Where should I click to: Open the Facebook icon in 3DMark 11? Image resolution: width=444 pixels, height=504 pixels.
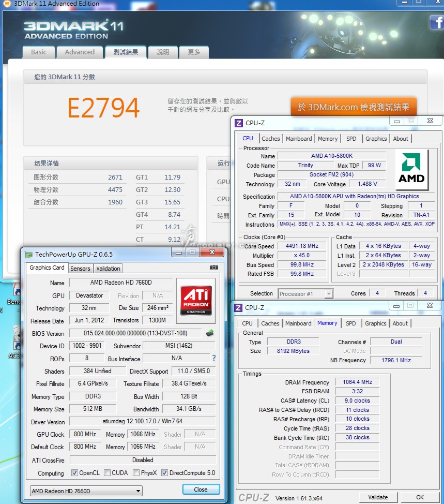coord(437,22)
